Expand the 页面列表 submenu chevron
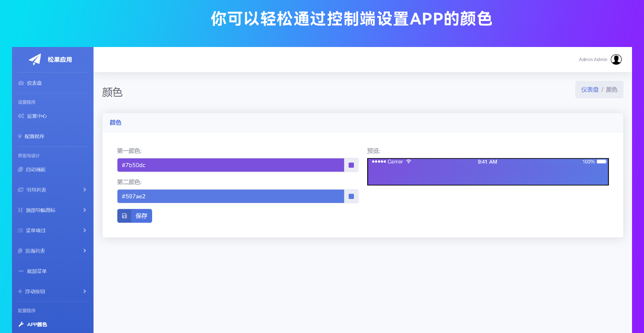The height and width of the screenshot is (333, 644). [x=85, y=251]
